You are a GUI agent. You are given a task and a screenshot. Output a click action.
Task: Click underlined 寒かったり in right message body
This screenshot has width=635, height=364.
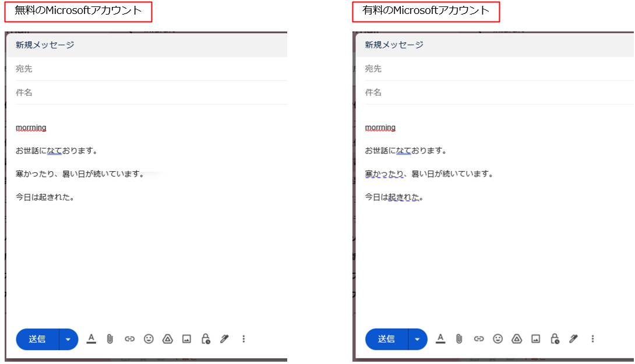384,174
